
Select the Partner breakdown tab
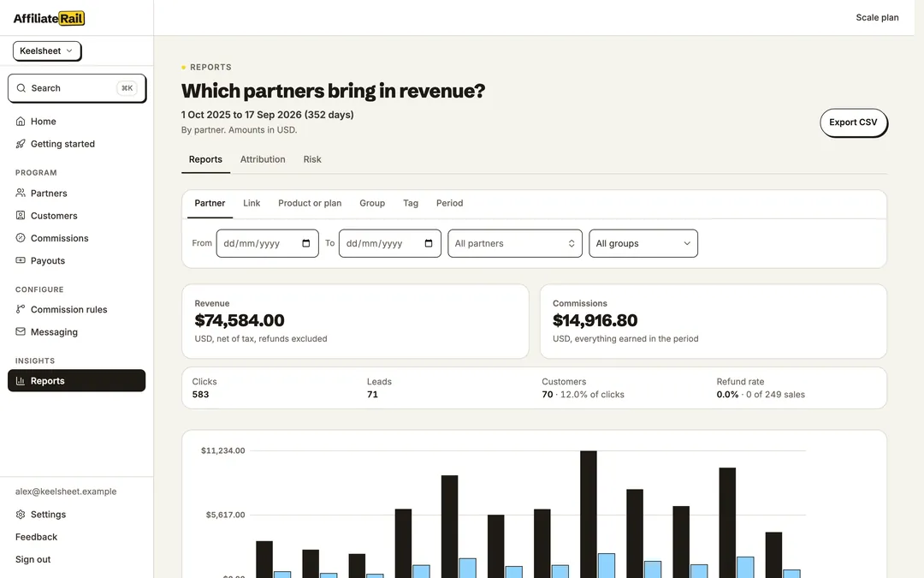(210, 203)
